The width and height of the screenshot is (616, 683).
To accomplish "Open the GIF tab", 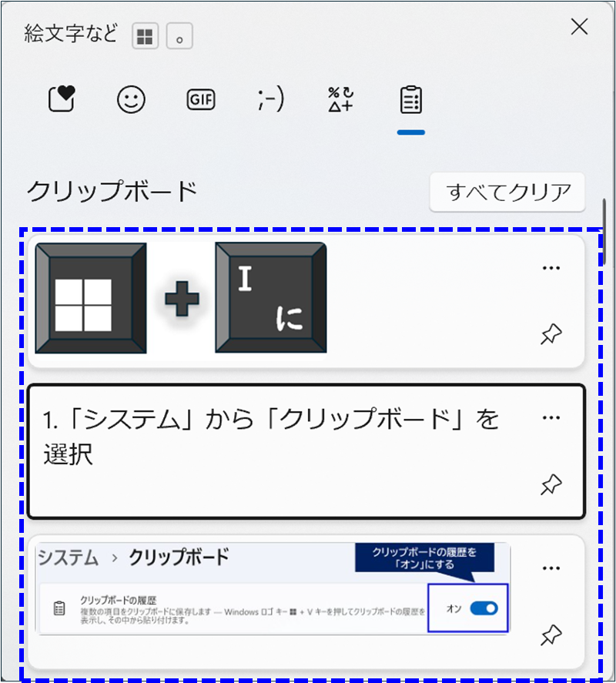I will [x=201, y=100].
